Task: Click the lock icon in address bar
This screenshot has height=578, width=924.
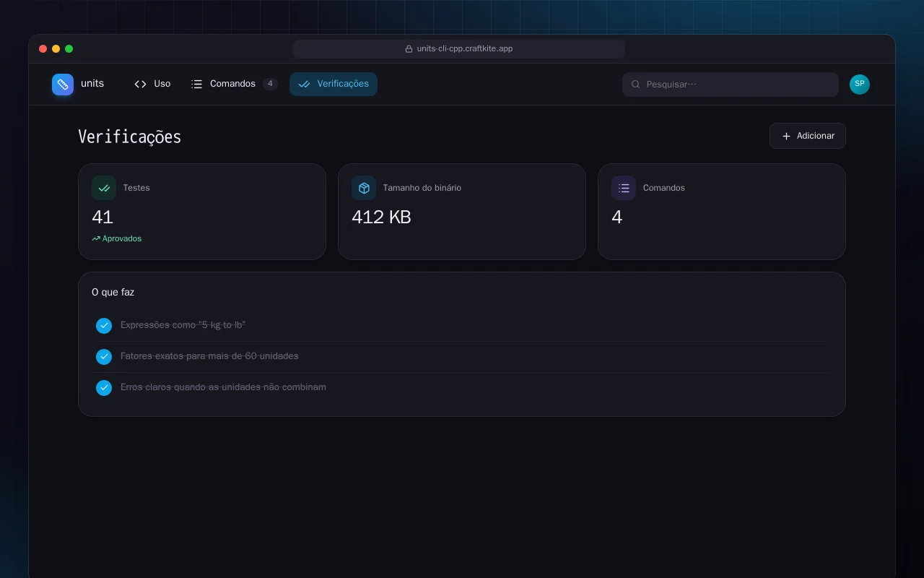Action: pyautogui.click(x=409, y=49)
